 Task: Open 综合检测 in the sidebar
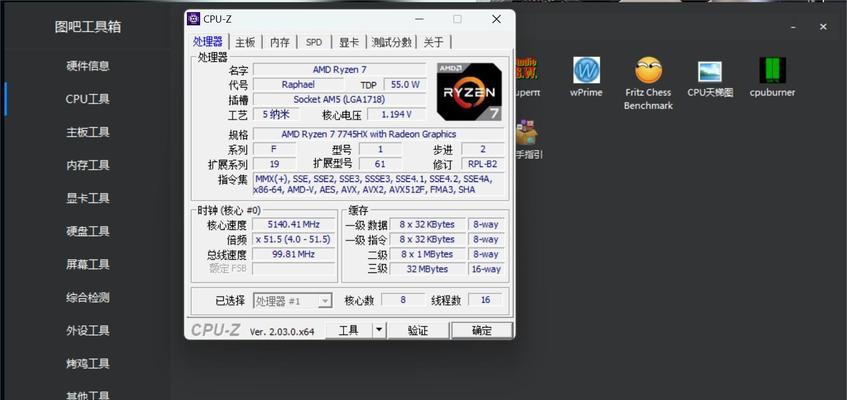pos(88,297)
